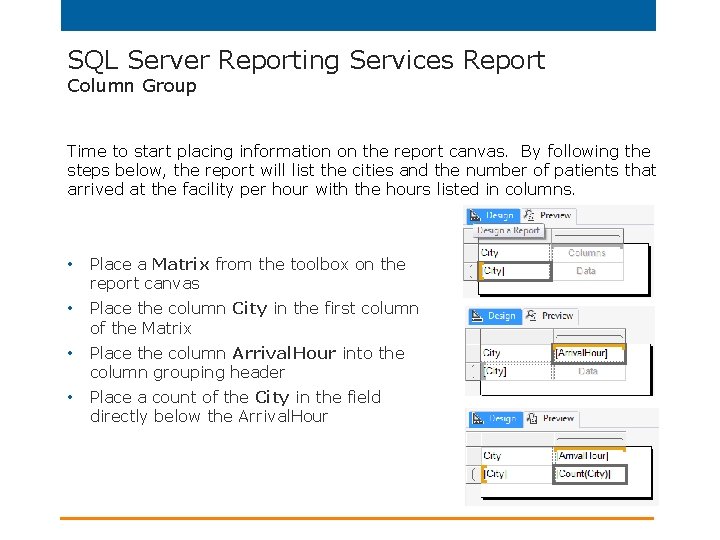Click Preview tab icon in first screenshot

[x=529, y=215]
